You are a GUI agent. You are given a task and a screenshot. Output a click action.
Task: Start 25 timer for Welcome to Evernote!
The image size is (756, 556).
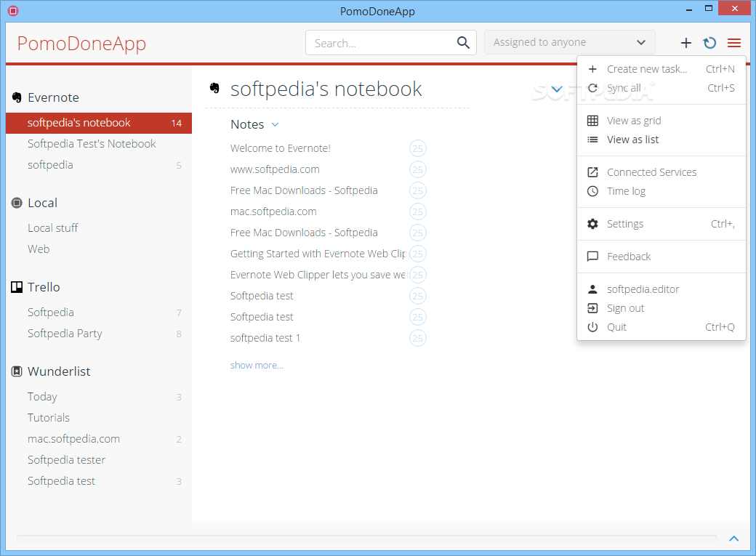[x=417, y=148]
